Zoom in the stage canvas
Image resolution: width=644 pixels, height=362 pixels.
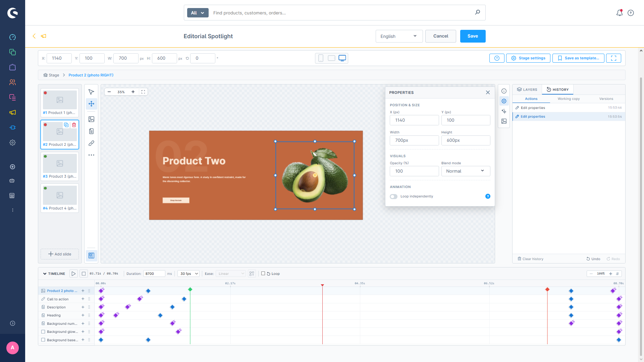(133, 92)
